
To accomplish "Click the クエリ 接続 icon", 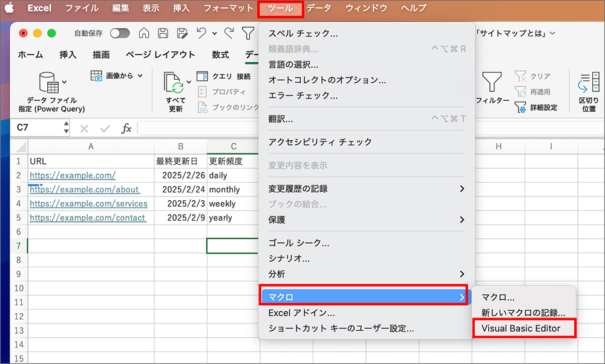I will pos(202,76).
